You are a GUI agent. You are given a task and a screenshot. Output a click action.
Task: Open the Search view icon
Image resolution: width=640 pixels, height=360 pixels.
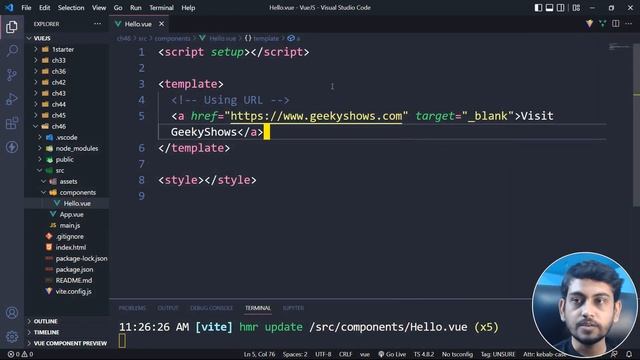[12, 51]
